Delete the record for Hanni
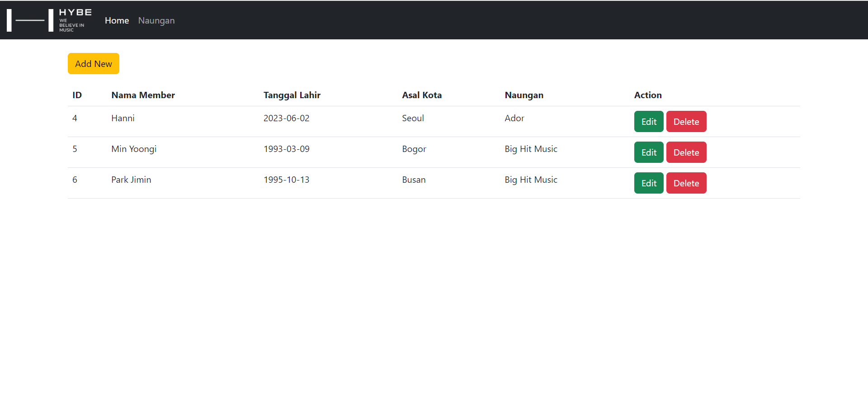The image size is (868, 408). pyautogui.click(x=686, y=121)
